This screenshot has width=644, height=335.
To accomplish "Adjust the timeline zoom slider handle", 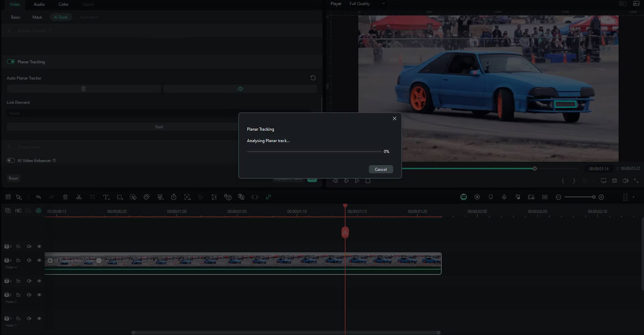I will (594, 197).
